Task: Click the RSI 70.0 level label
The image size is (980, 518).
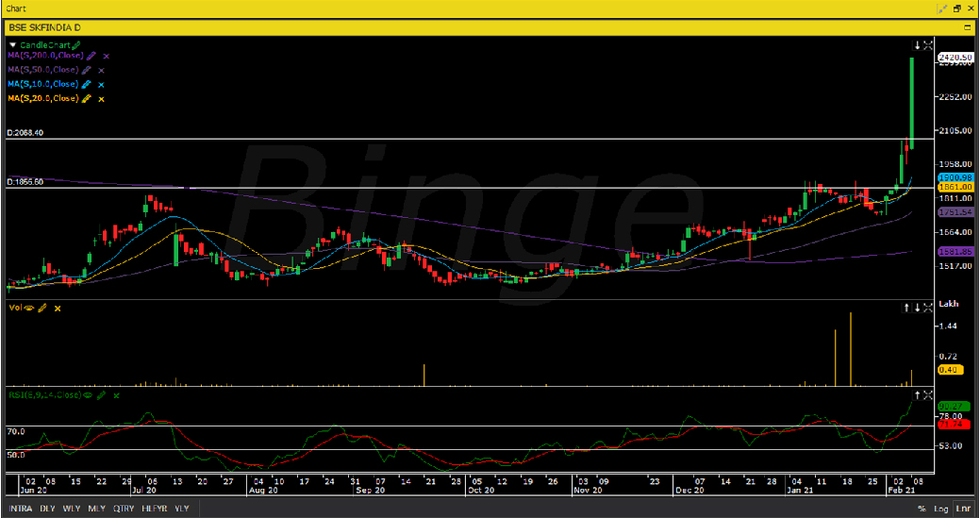Action: tap(16, 432)
